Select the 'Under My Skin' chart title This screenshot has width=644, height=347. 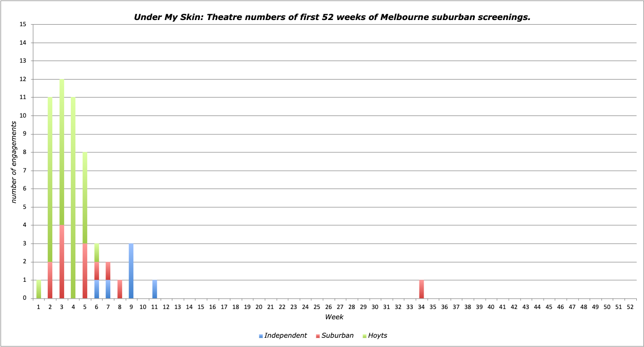tap(332, 17)
